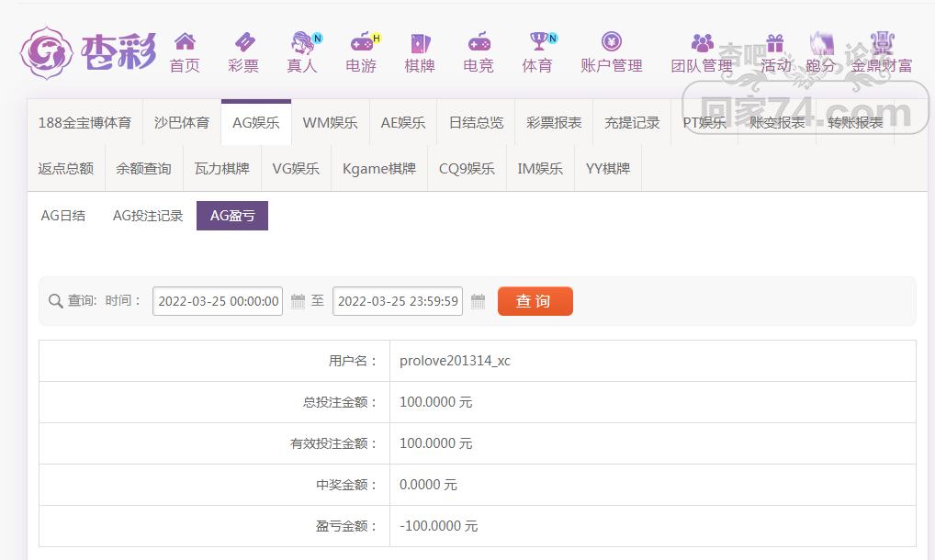Open account management (账户管理) yen icon
This screenshot has width=935, height=560.
[x=612, y=42]
